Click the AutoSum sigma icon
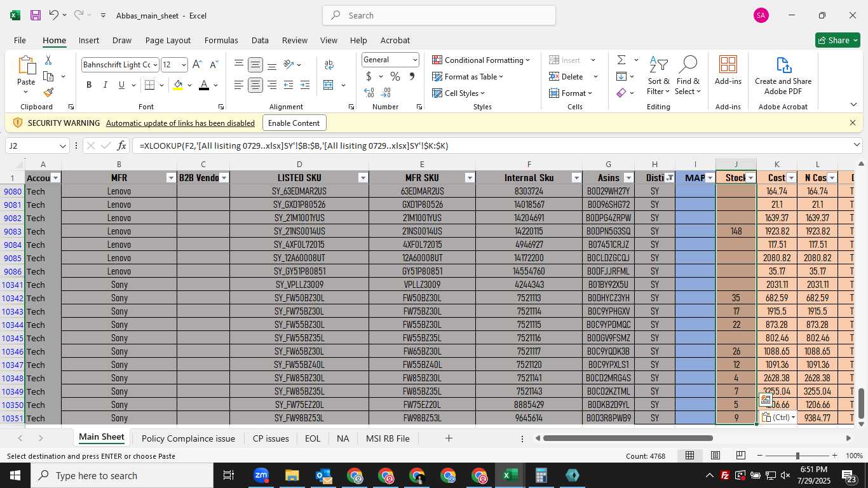The height and width of the screenshot is (488, 868). [x=621, y=60]
